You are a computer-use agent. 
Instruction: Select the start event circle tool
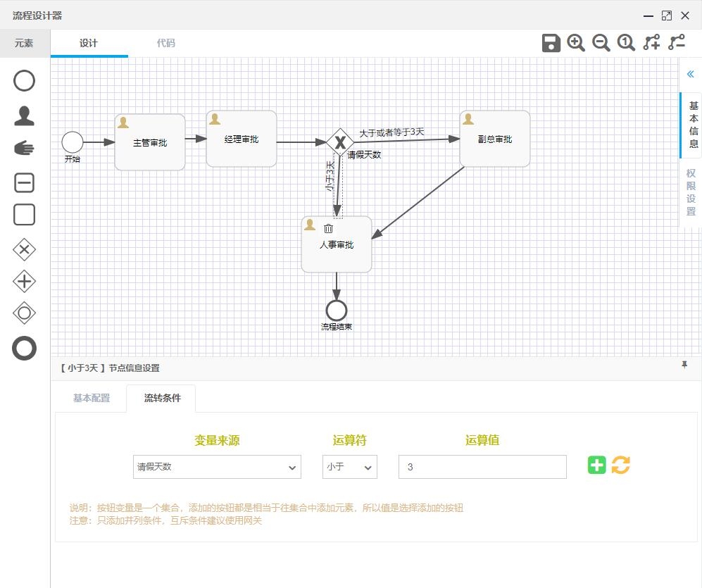coord(24,80)
